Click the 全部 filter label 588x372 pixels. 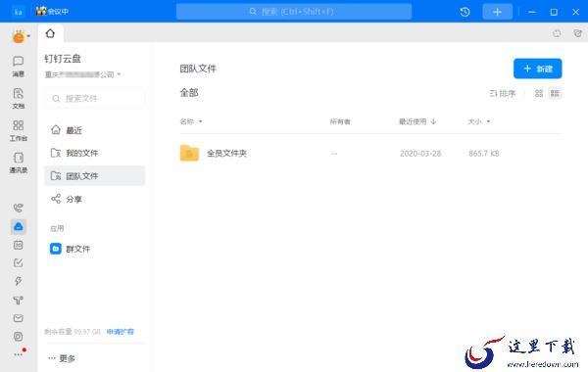189,93
